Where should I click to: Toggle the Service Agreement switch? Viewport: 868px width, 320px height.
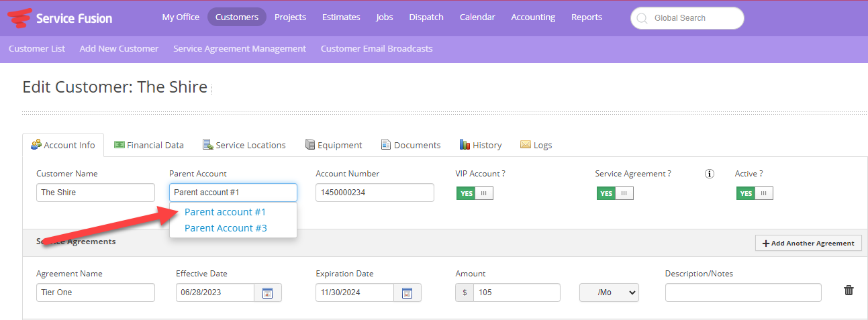pyautogui.click(x=615, y=193)
